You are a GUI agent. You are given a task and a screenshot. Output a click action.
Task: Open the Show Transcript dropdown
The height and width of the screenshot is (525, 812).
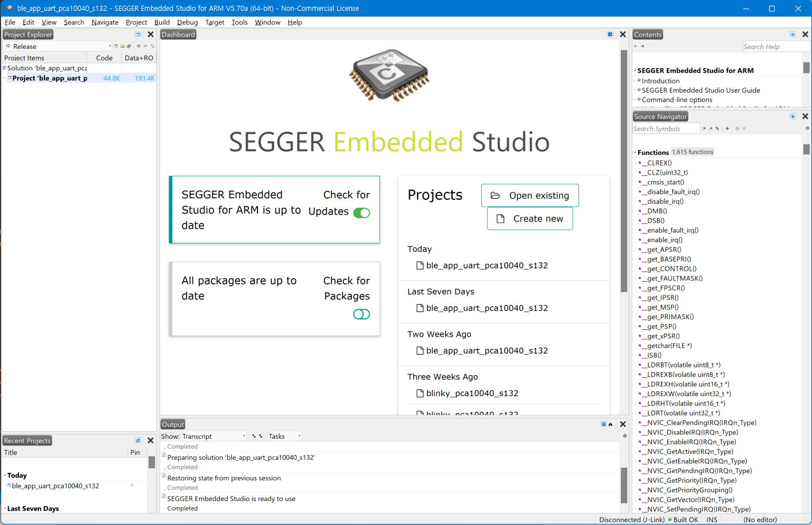click(x=214, y=436)
